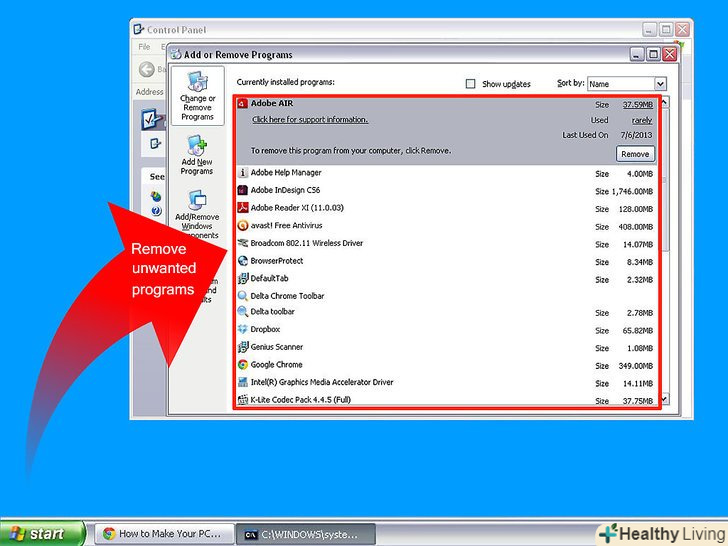Image resolution: width=728 pixels, height=546 pixels.
Task: Click the Adobe AIR program icon
Action: [x=242, y=104]
